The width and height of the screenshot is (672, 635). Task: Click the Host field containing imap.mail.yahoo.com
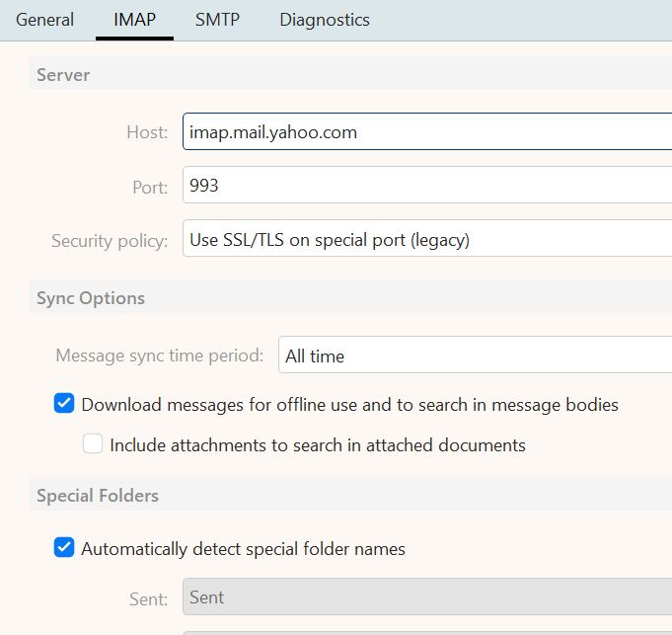coord(426,132)
